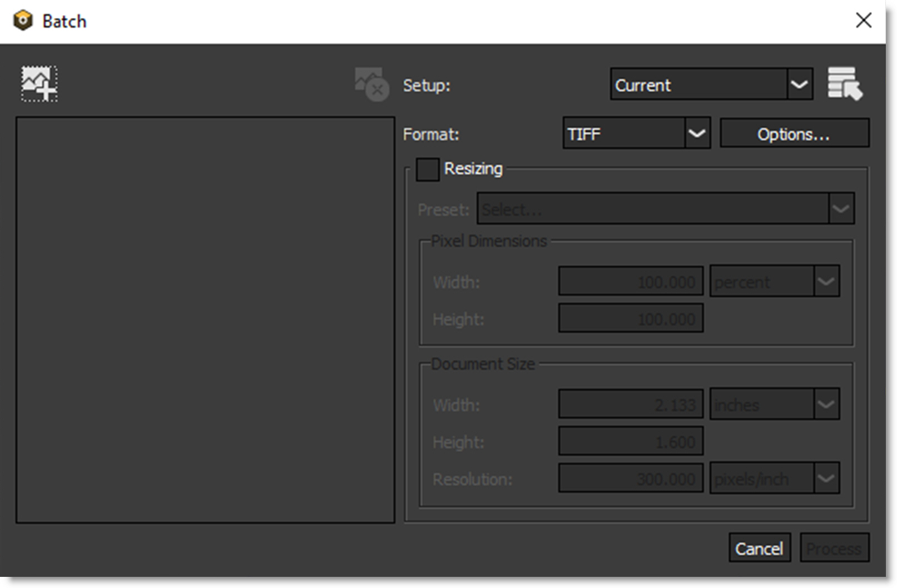Viewport: 897px width, 588px height.
Task: Open the Format dropdown showing TIFF
Action: click(x=636, y=133)
